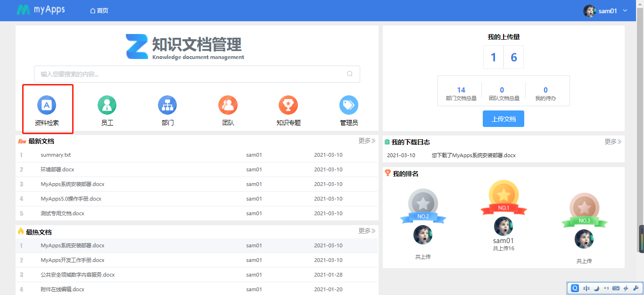Open 公共安全领域数字内容服务.docx

[78, 275]
